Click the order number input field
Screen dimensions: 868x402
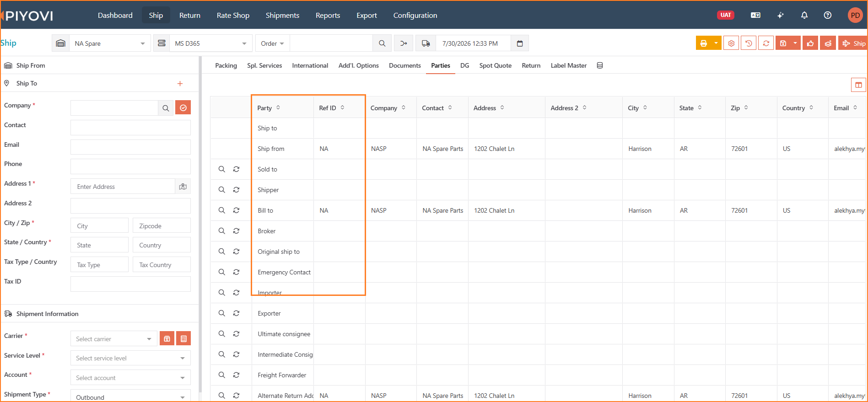pos(331,43)
